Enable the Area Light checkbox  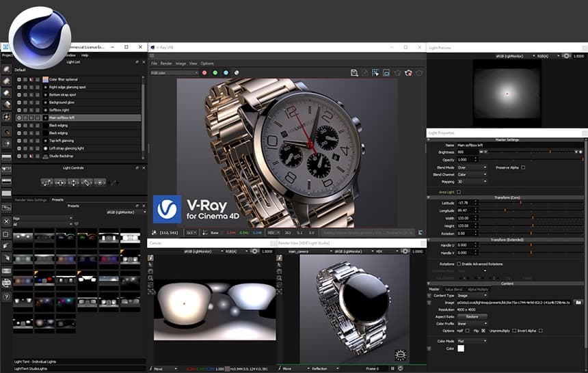[459, 192]
